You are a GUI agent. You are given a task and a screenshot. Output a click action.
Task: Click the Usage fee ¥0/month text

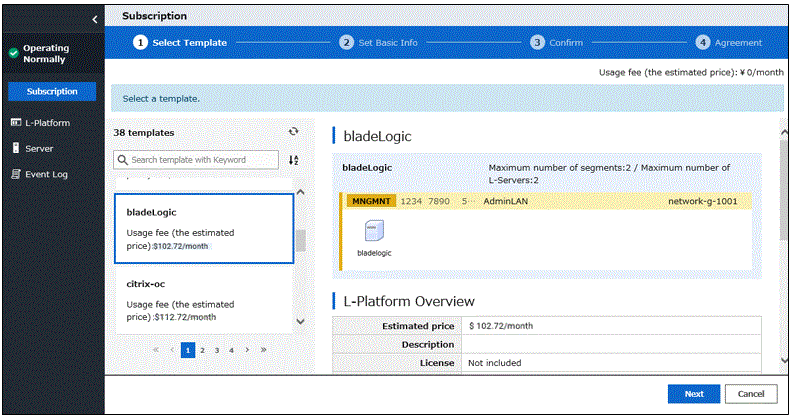click(691, 72)
